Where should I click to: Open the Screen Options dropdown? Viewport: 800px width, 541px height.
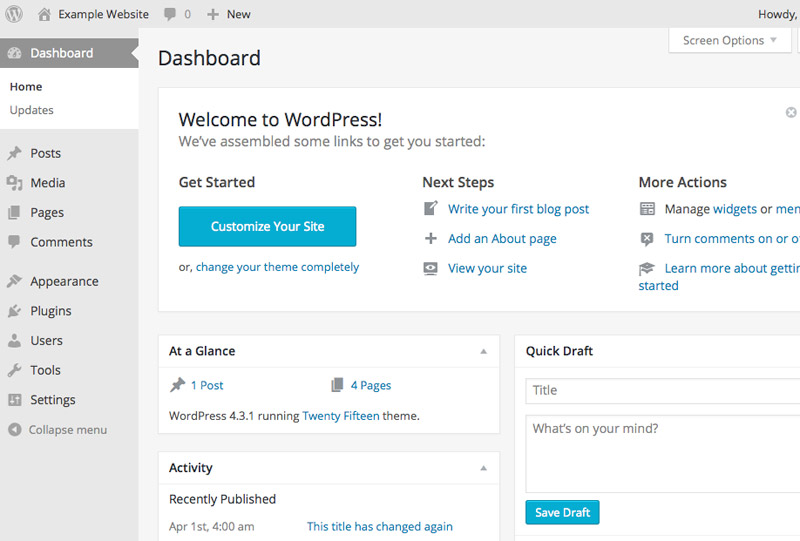[730, 40]
